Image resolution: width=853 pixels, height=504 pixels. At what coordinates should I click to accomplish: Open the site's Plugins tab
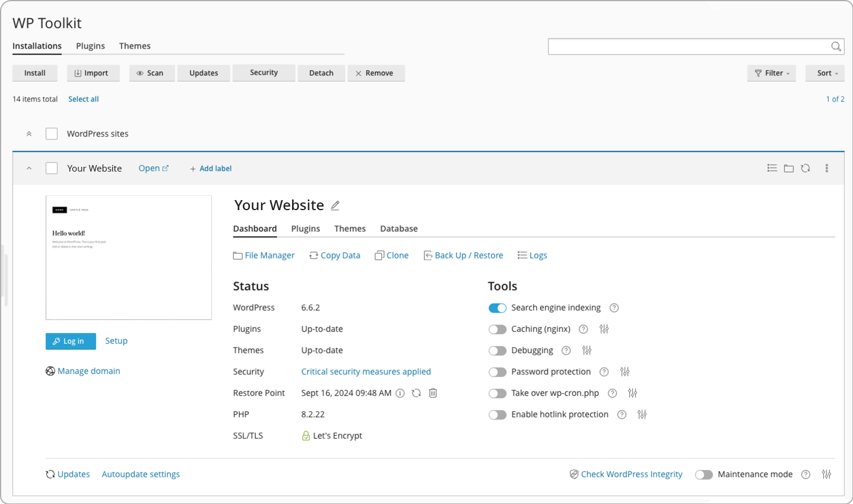[x=306, y=229]
